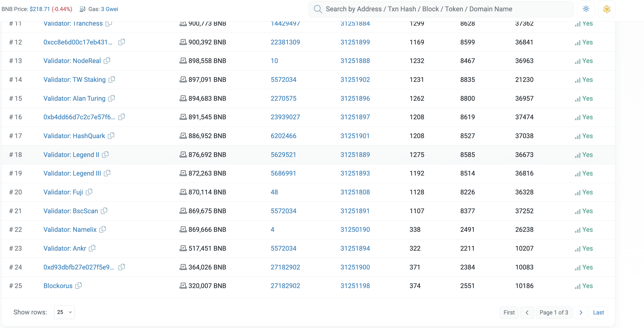Image resolution: width=644 pixels, height=328 pixels.
Task: Open last block 31251891 of BscScan
Action: tap(355, 211)
